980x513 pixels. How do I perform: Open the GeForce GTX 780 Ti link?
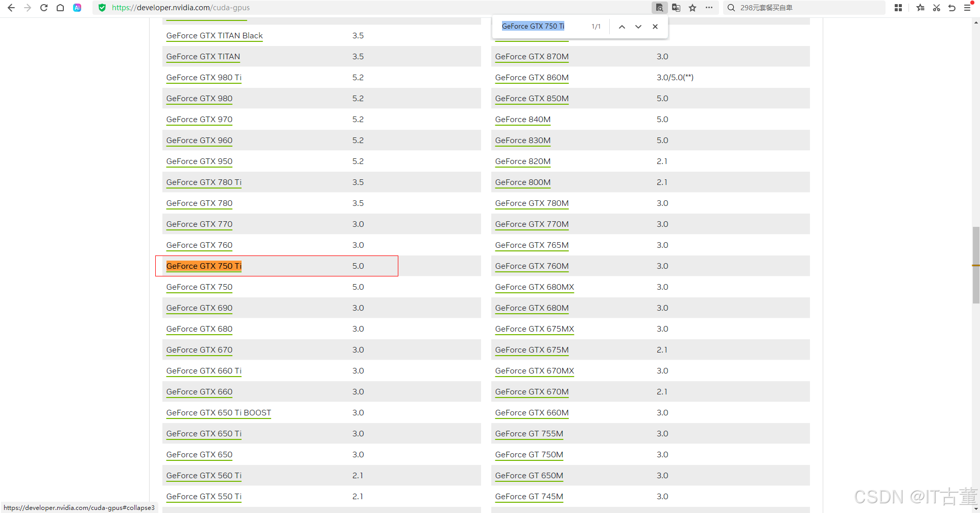click(x=204, y=182)
